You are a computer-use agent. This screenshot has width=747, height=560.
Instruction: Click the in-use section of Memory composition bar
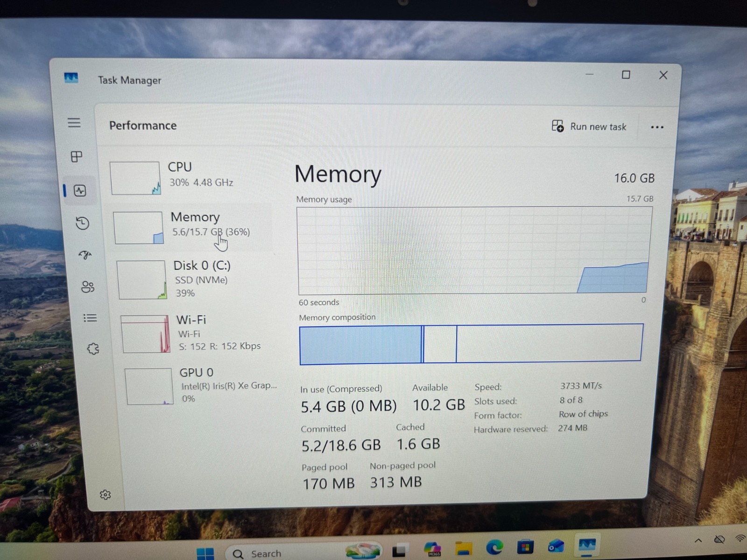click(361, 345)
